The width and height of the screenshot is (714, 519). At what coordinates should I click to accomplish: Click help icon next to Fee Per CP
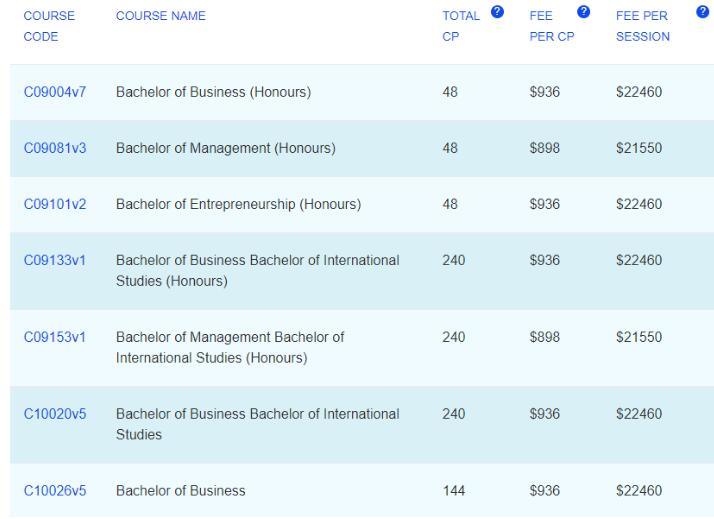click(583, 12)
